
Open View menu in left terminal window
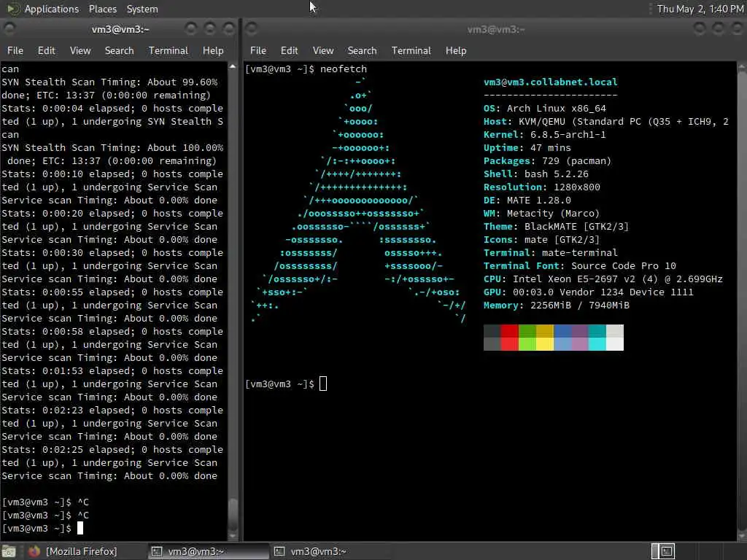[x=80, y=50]
